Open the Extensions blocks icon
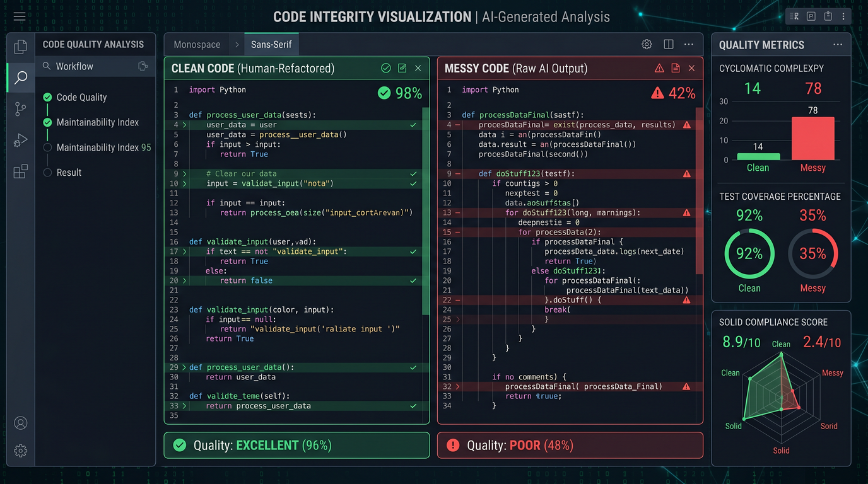Image resolution: width=868 pixels, height=484 pixels. 20,171
